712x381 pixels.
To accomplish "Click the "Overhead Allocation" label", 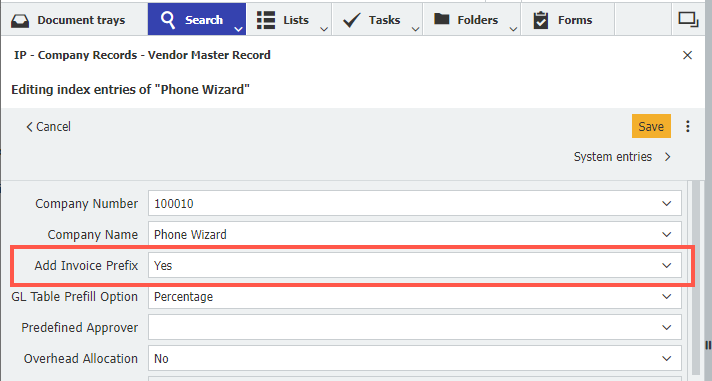I will click(81, 358).
